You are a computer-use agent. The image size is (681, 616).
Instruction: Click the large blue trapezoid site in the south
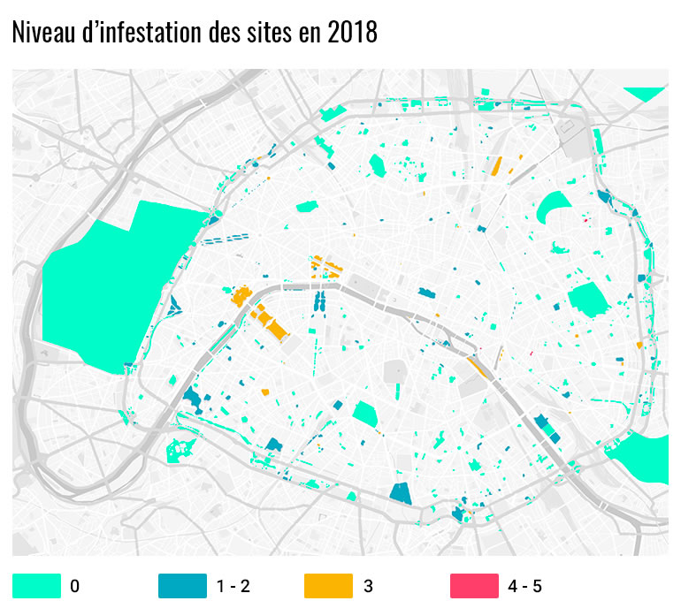[x=401, y=493]
